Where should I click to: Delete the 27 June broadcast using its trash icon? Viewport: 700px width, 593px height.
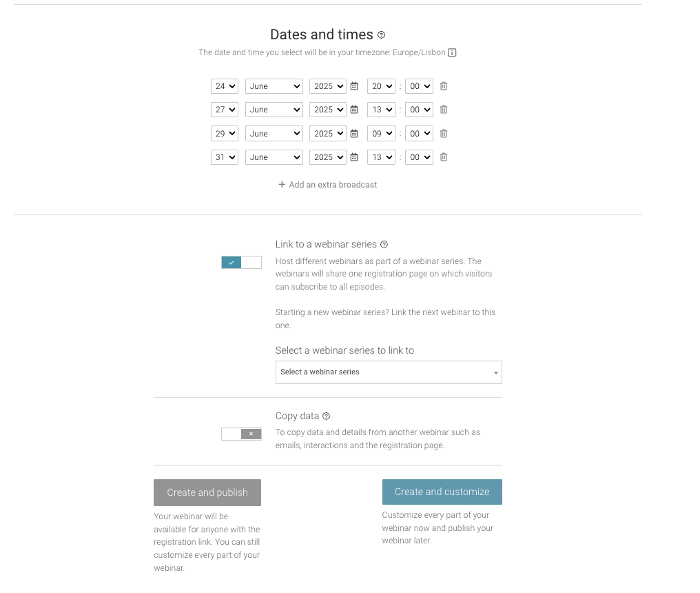tap(443, 109)
